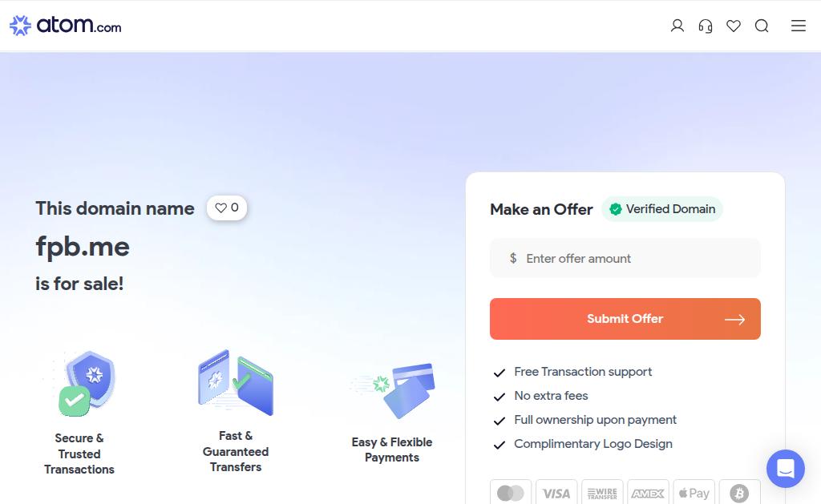Select the Fast & Guaranteed Transfers illustration
Viewport: 821px width, 504px height.
[x=236, y=382]
